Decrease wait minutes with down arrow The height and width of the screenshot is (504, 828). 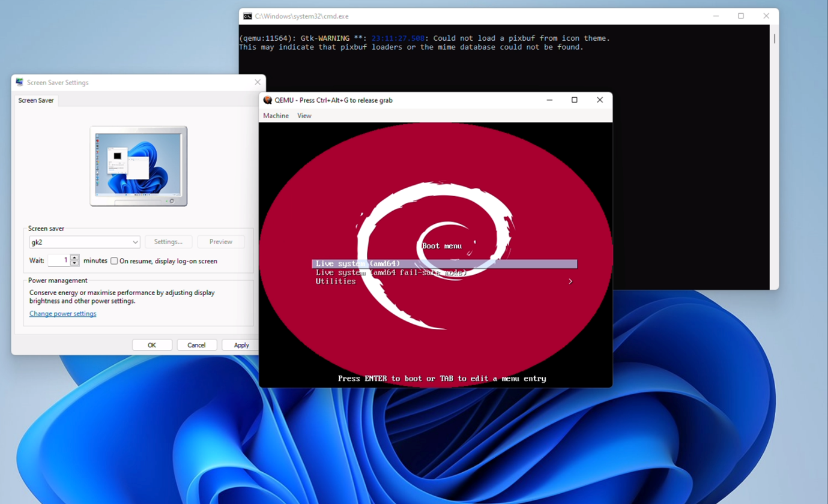(x=74, y=263)
